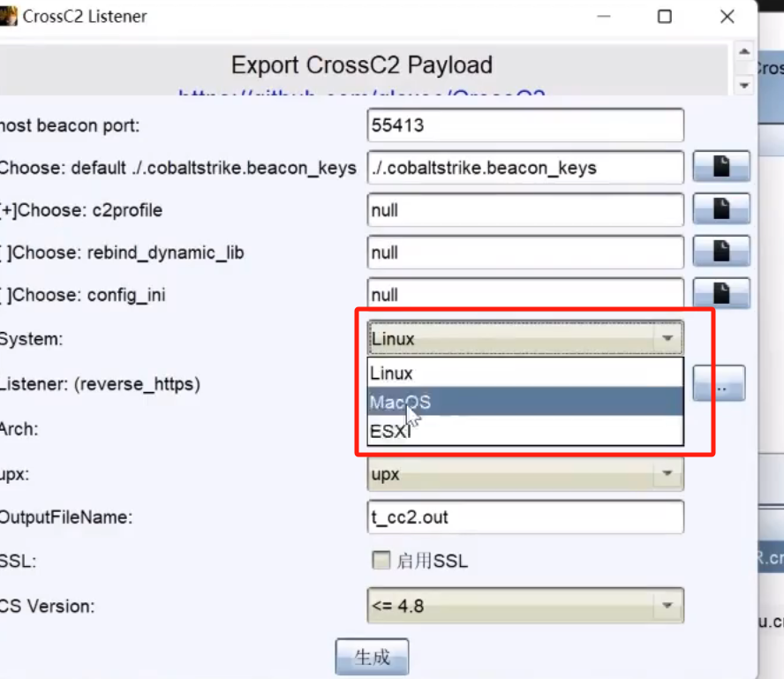Image resolution: width=784 pixels, height=679 pixels.
Task: Minimize the CrossC2 Listener window
Action: (604, 17)
